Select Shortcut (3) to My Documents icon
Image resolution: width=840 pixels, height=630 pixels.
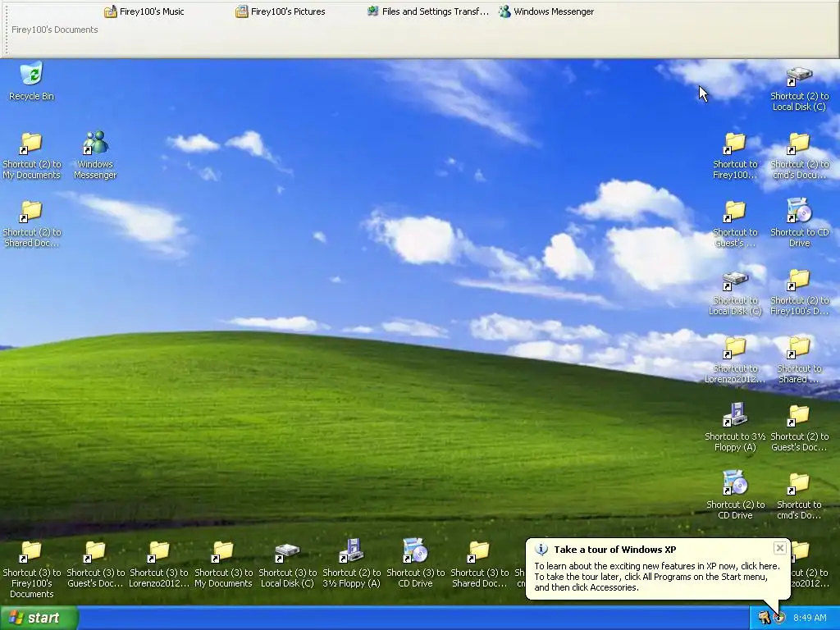223,563
